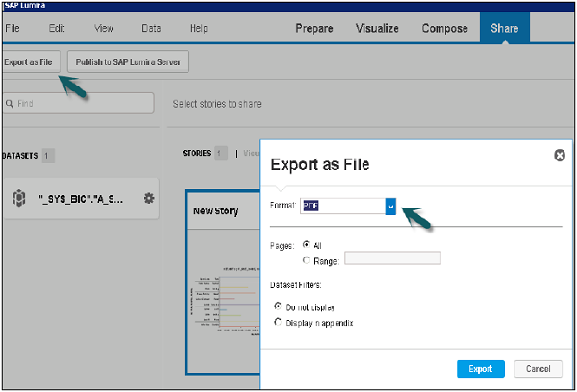
Task: Select the New Story thumbnail
Action: pos(223,269)
